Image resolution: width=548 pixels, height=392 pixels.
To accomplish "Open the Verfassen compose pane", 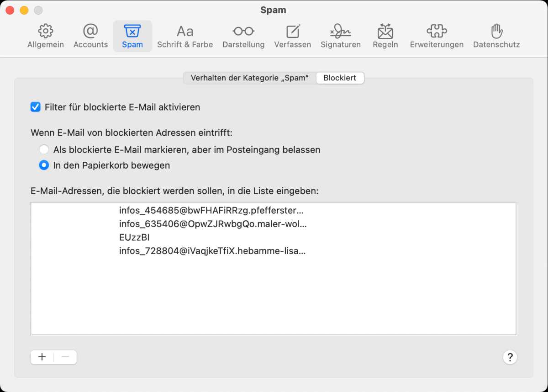I will click(x=293, y=36).
